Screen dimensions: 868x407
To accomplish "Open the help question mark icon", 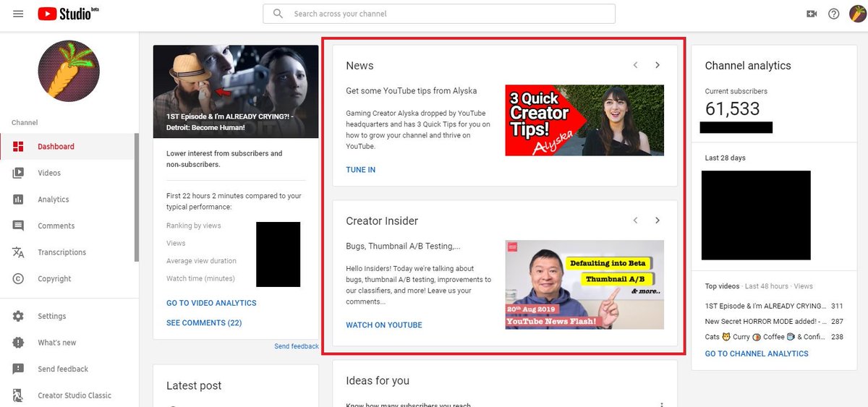I will click(834, 14).
